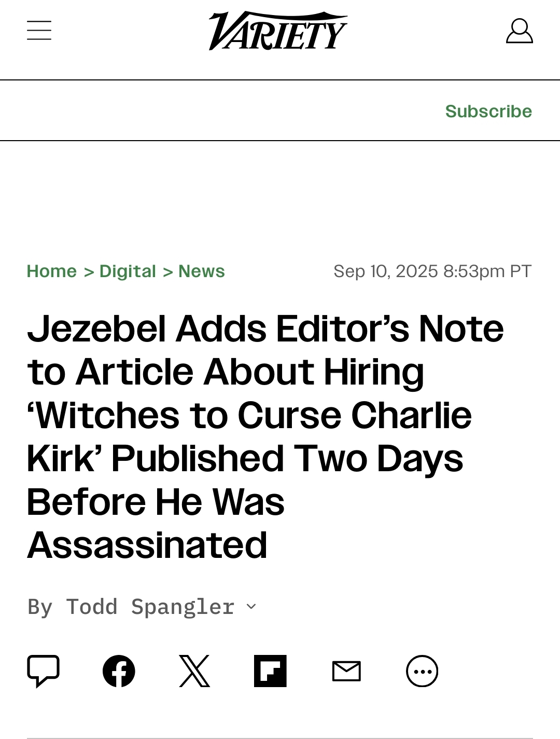Click the Jezebel article headline

click(264, 437)
